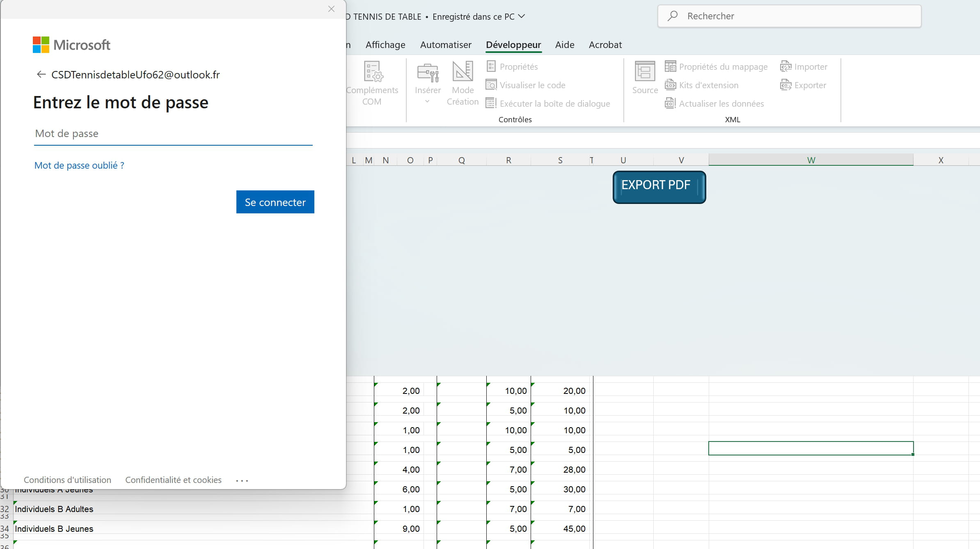Select column W header

811,160
